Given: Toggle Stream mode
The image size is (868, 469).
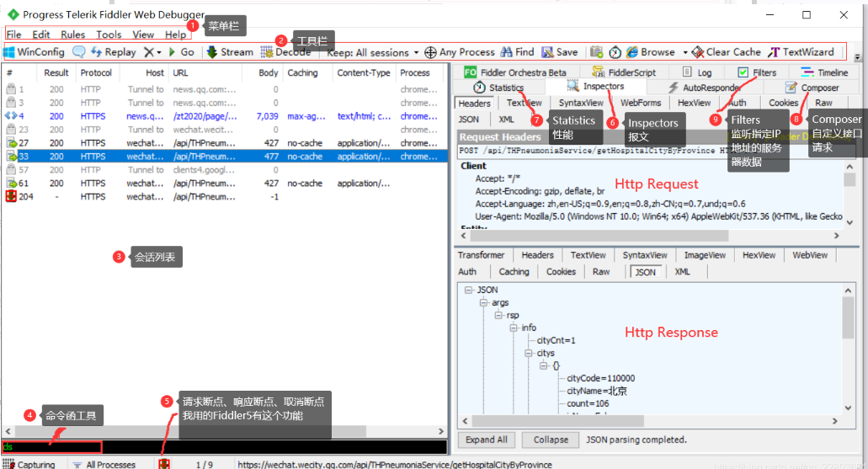Looking at the screenshot, I should [x=230, y=52].
